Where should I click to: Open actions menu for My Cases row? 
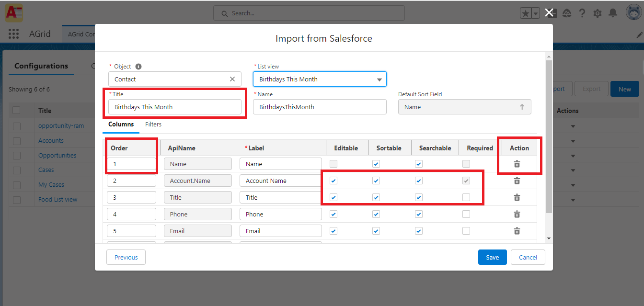[x=573, y=185]
